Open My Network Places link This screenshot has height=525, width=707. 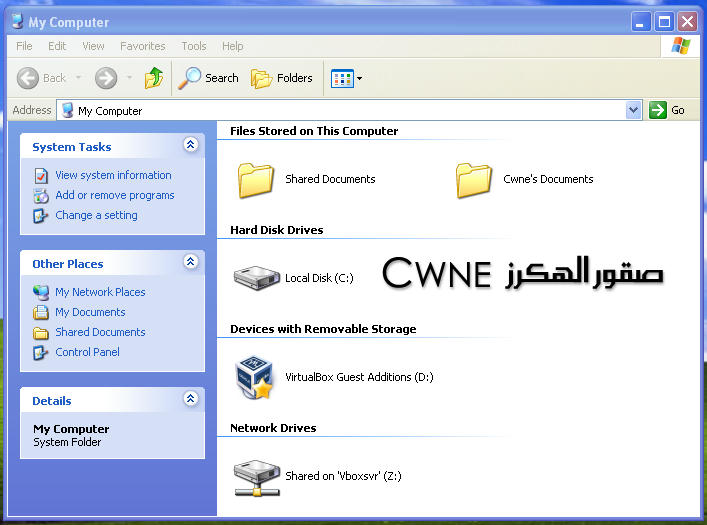coord(100,292)
